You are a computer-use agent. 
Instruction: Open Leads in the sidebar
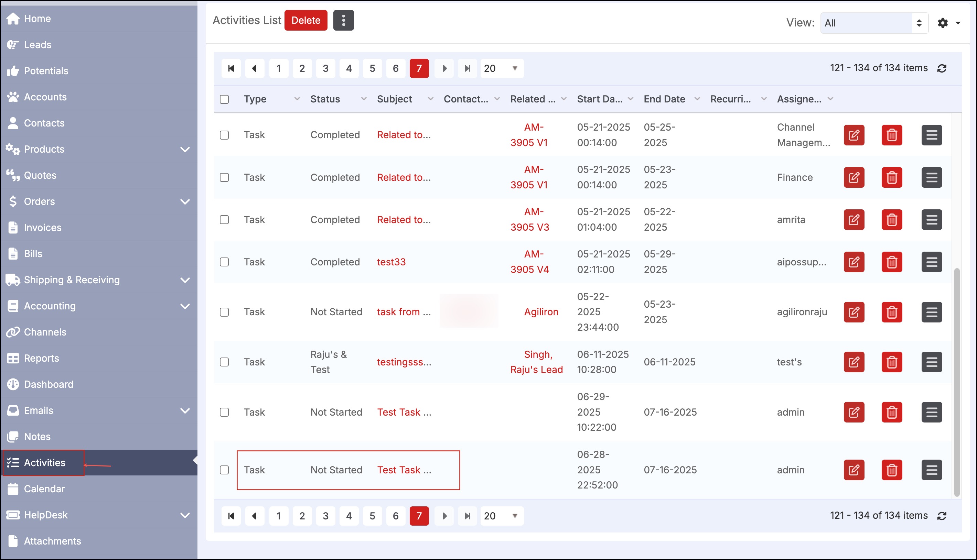click(x=37, y=45)
